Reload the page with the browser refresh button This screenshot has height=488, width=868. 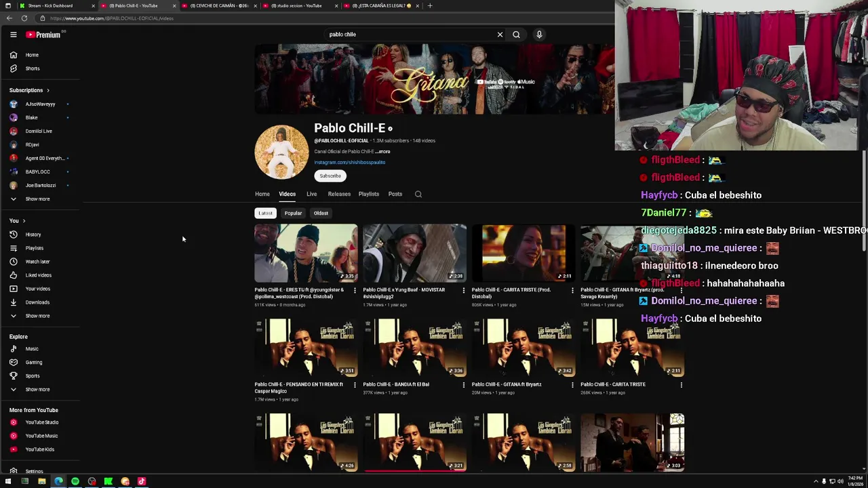[24, 18]
